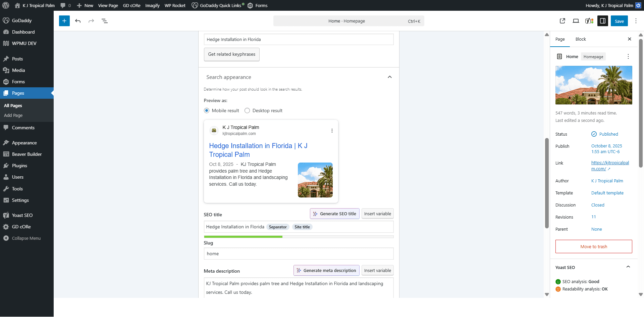
Task: Click the device preview laptop icon
Action: click(x=576, y=21)
